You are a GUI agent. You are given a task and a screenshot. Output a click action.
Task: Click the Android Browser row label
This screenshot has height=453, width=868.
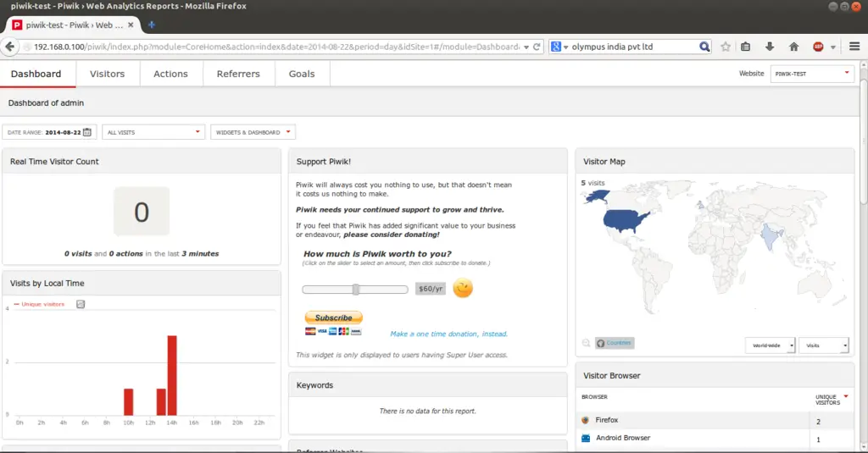point(623,438)
